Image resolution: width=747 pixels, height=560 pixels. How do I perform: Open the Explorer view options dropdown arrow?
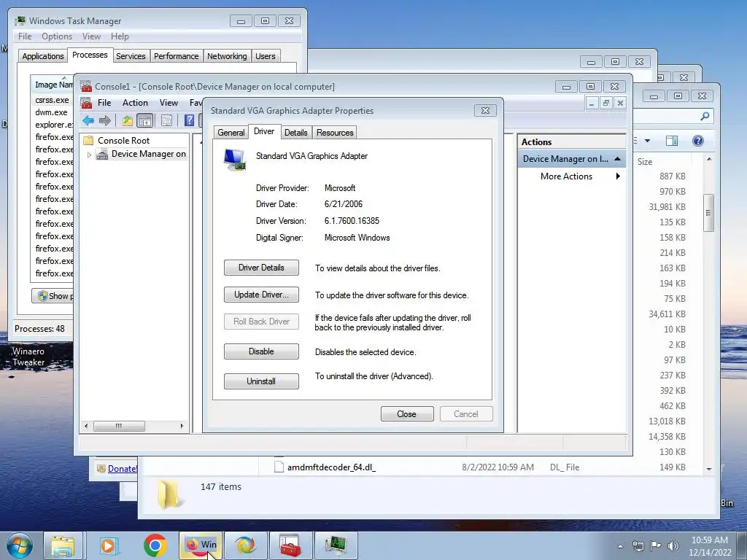pos(648,141)
